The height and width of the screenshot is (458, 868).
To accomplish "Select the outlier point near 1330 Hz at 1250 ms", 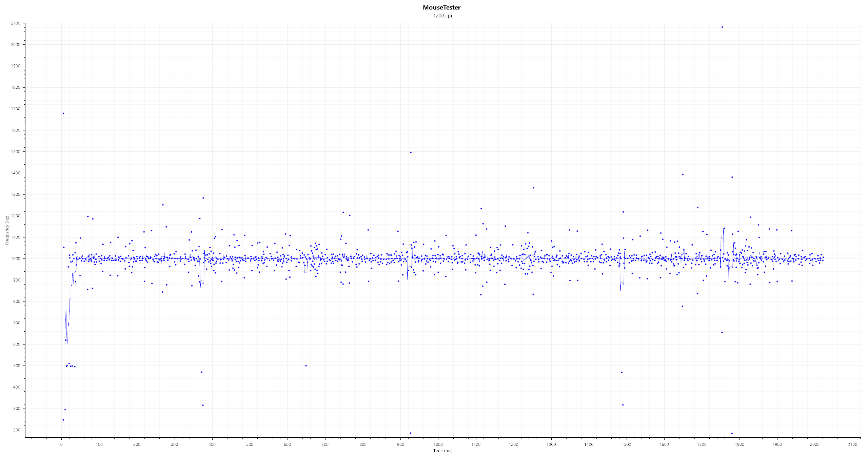I will click(x=533, y=188).
